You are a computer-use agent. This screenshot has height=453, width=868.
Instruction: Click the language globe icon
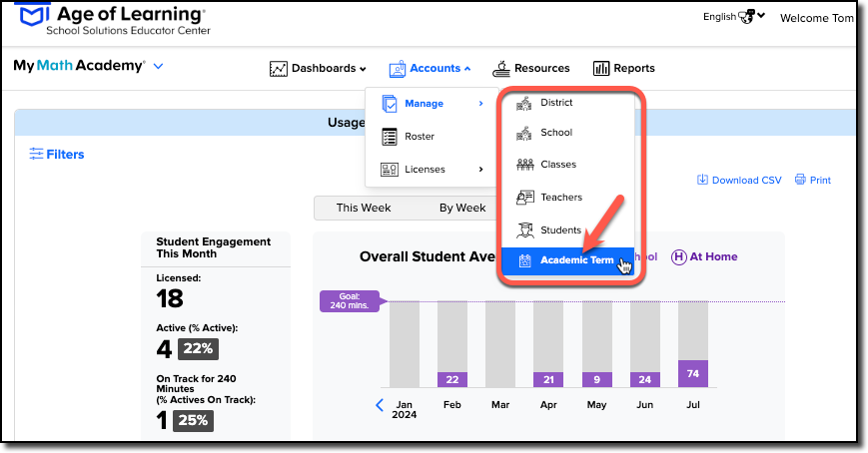[746, 17]
